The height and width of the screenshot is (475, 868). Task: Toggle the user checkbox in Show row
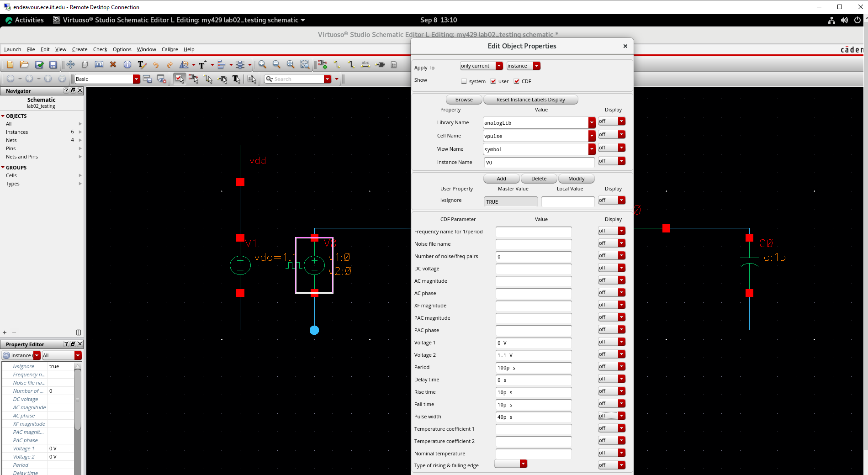(493, 81)
